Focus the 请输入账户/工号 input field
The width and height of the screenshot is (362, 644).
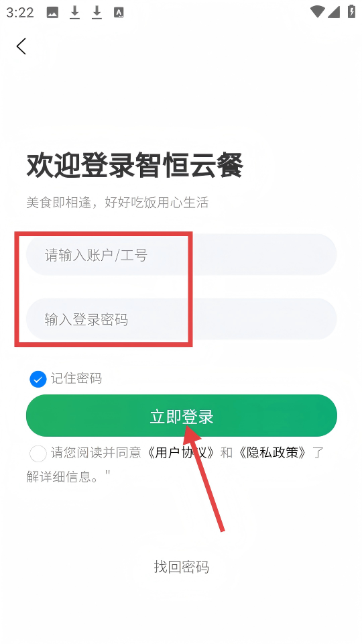coord(182,255)
